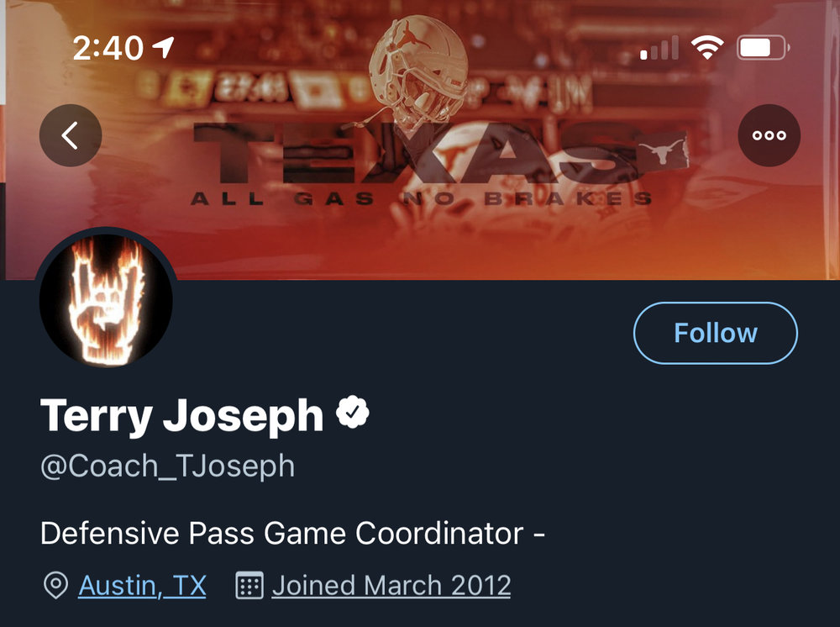This screenshot has height=627, width=840.
Task: Open the Austin, TX location link
Action: [142, 585]
